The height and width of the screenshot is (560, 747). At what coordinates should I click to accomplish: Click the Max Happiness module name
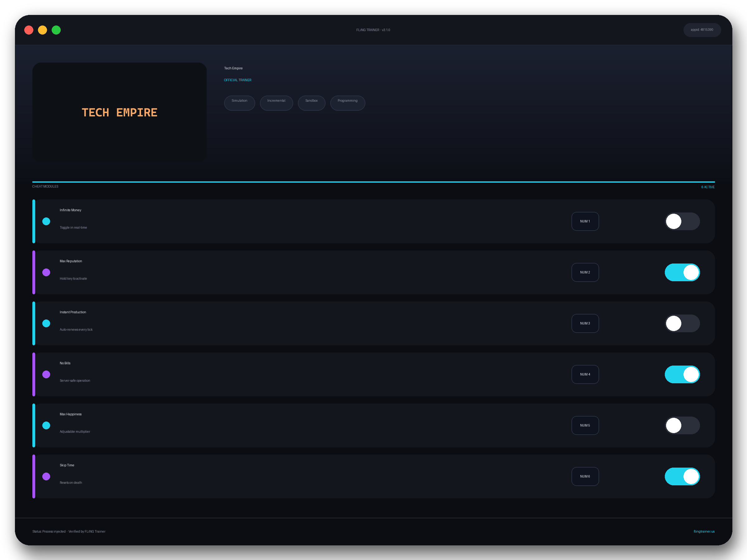pyautogui.click(x=71, y=414)
